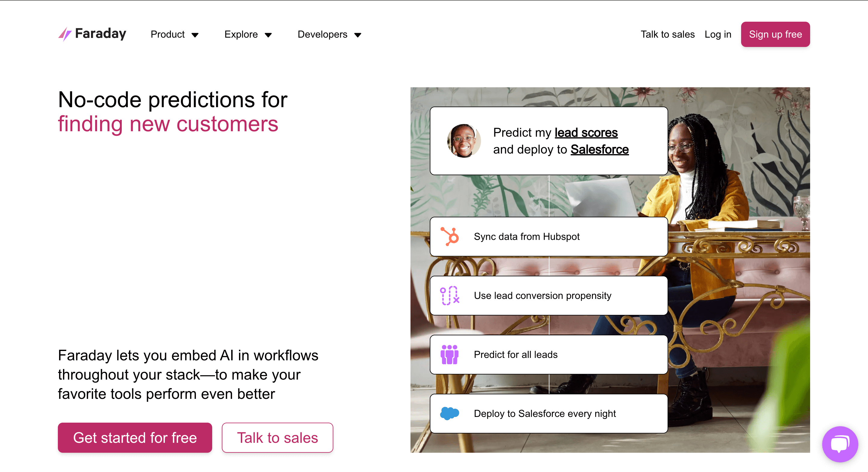Click the lead conversion propensity icon
The width and height of the screenshot is (868, 472).
click(x=449, y=296)
